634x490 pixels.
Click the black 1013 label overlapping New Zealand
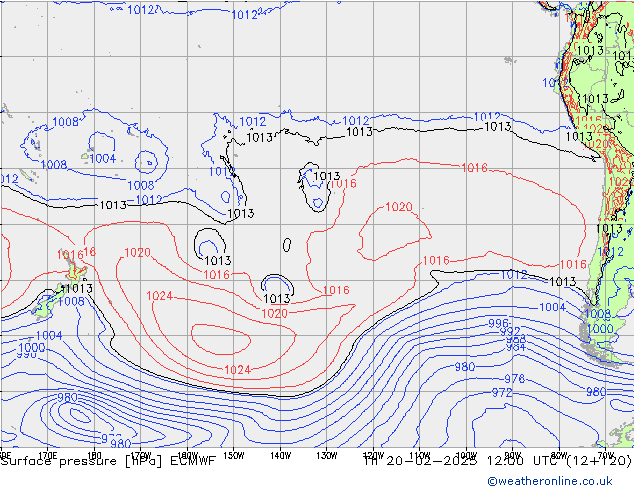pyautogui.click(x=78, y=289)
